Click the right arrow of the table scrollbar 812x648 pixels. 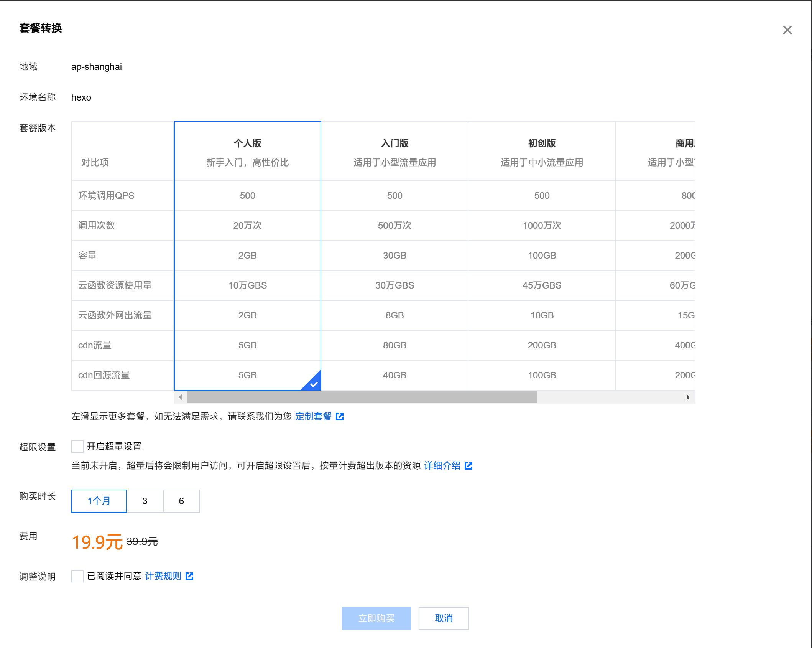(x=688, y=397)
